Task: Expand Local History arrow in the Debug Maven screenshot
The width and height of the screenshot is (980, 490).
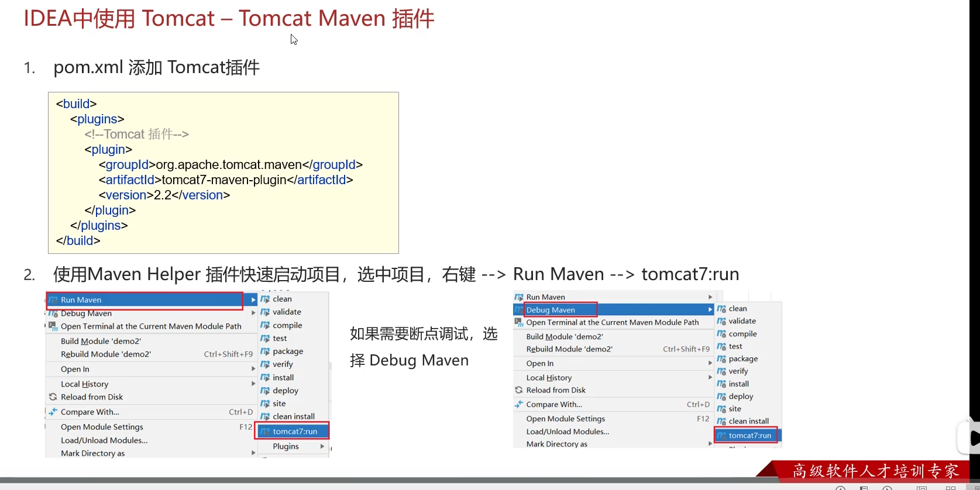Action: click(x=710, y=378)
